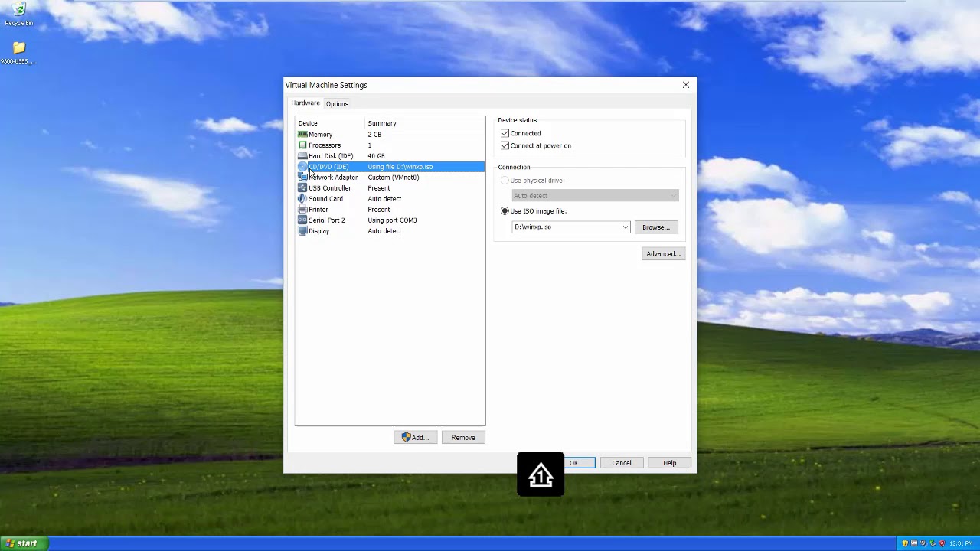The height and width of the screenshot is (551, 980).
Task: Click the network connection tray icon
Action: (x=933, y=543)
